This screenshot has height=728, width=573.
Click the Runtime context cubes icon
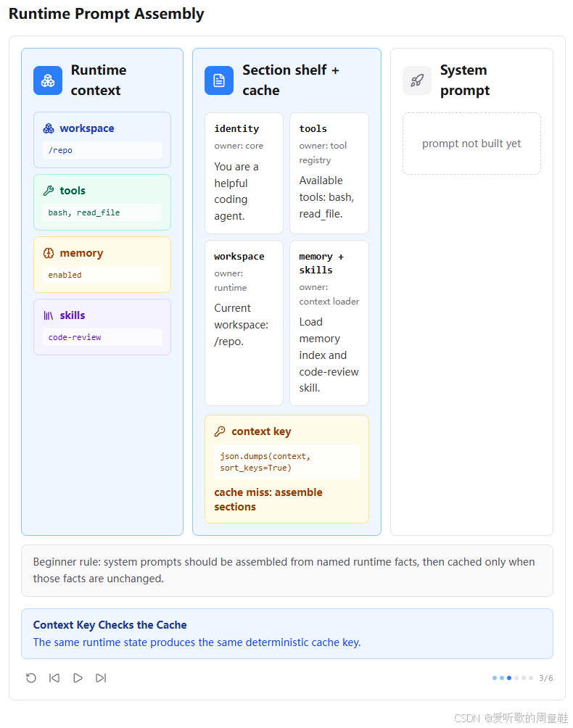point(48,80)
